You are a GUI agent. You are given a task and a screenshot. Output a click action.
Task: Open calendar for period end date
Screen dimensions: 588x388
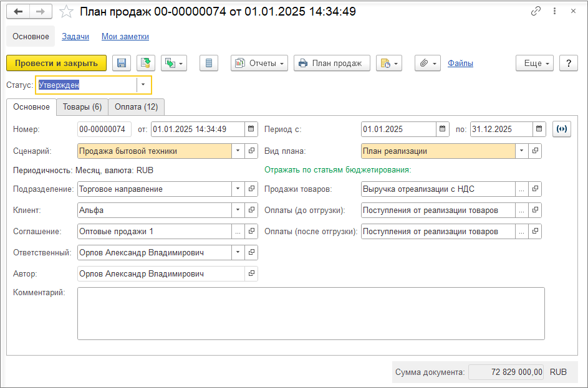click(x=539, y=129)
